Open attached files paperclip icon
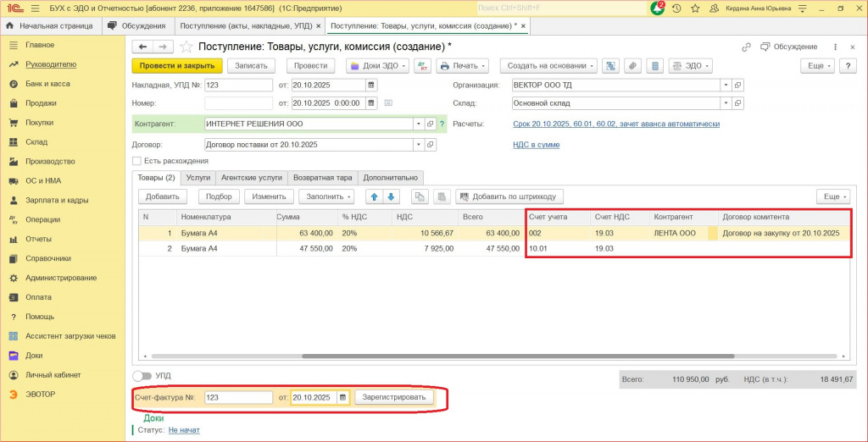The width and height of the screenshot is (868, 442). tap(632, 66)
